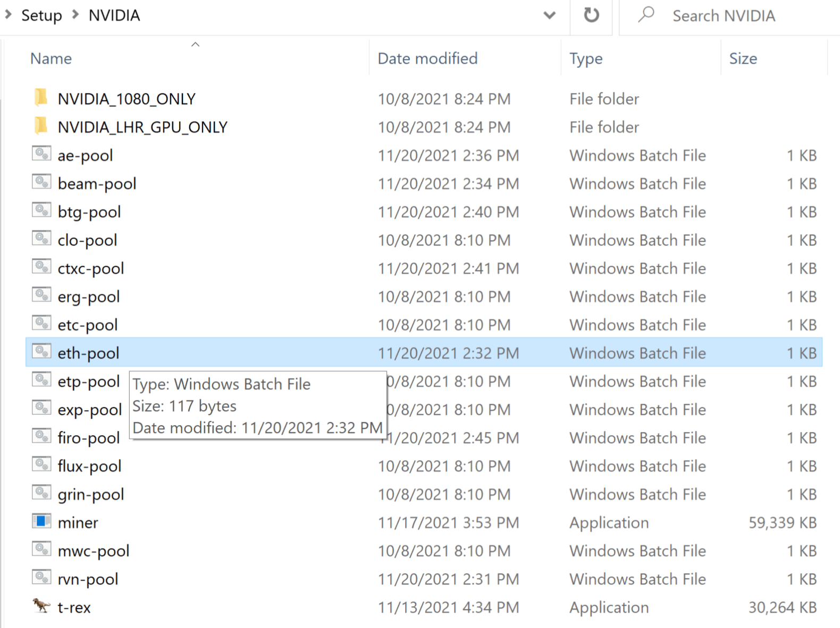Click the refresh button in address bar
Viewport: 840px width, 628px height.
591,15
